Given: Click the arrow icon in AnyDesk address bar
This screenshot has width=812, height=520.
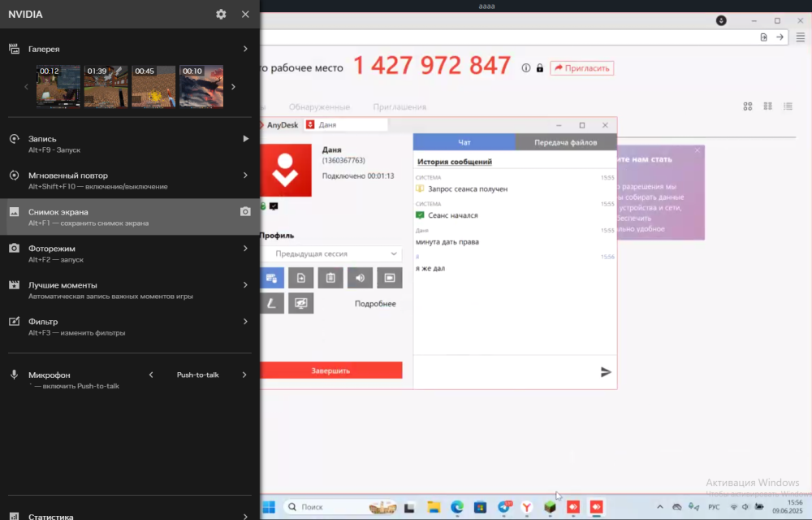Looking at the screenshot, I should 780,37.
